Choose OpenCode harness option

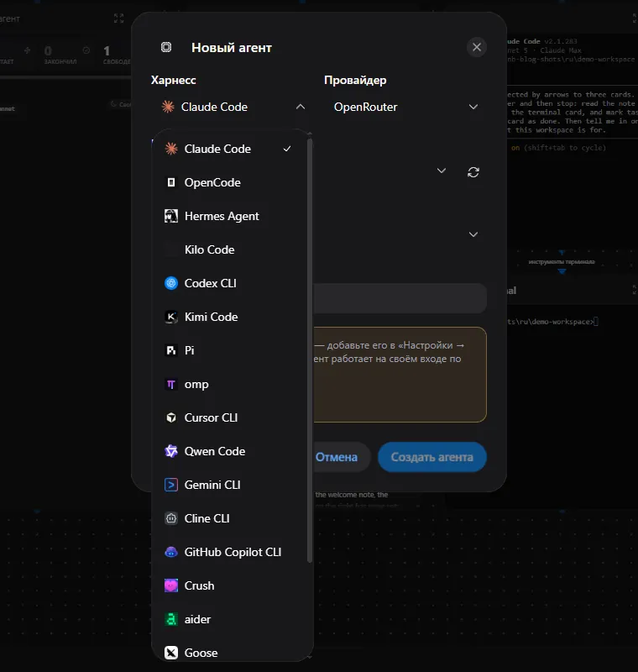click(229, 182)
